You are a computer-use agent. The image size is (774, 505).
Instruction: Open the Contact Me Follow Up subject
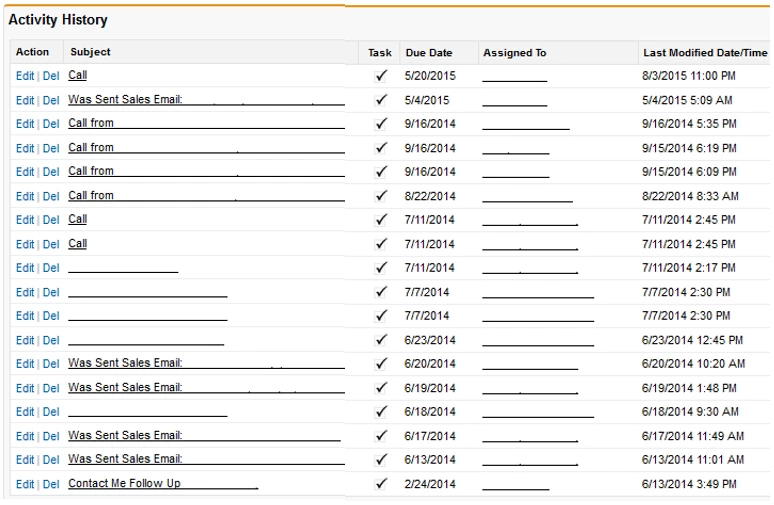[x=163, y=483]
